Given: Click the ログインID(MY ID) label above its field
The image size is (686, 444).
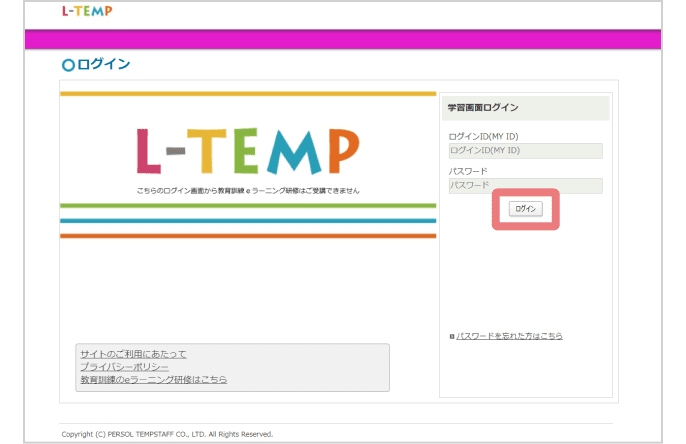Looking at the screenshot, I should pos(483,136).
